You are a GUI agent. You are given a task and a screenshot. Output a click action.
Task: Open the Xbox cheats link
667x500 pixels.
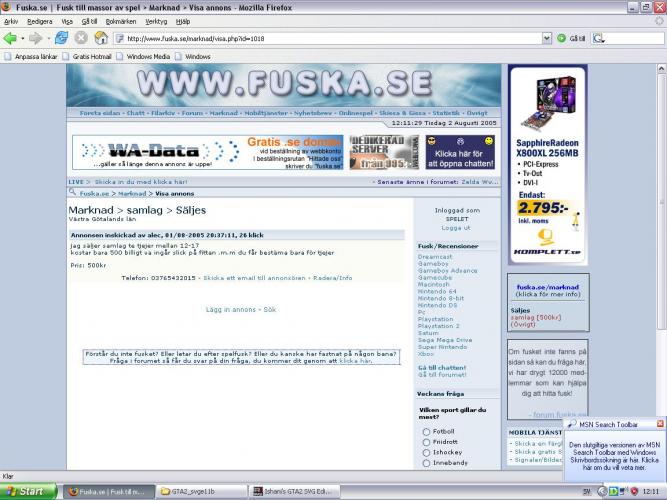click(x=425, y=354)
